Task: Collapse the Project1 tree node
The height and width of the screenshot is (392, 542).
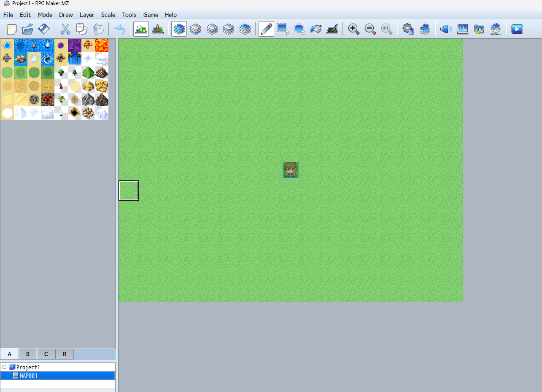Action: [4, 367]
